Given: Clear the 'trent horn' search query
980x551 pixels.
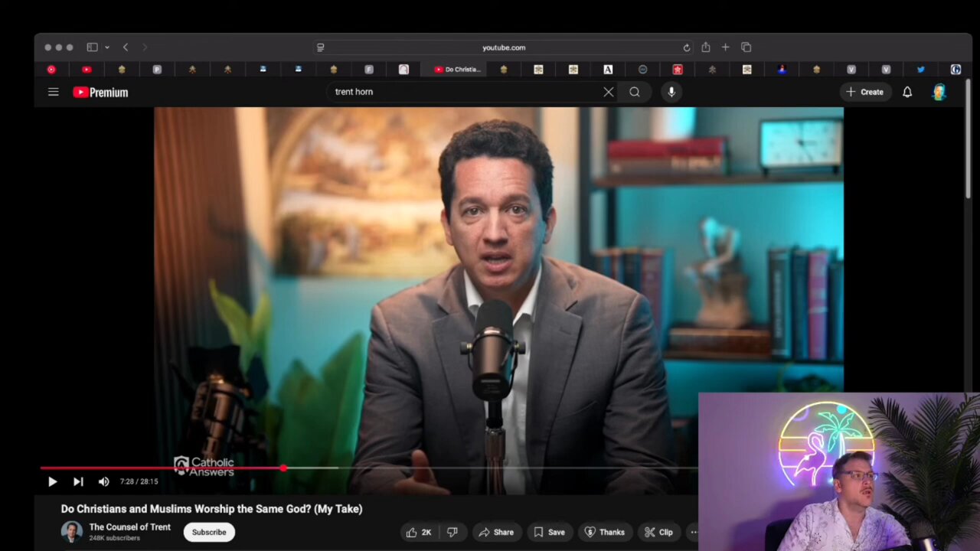Looking at the screenshot, I should [608, 92].
